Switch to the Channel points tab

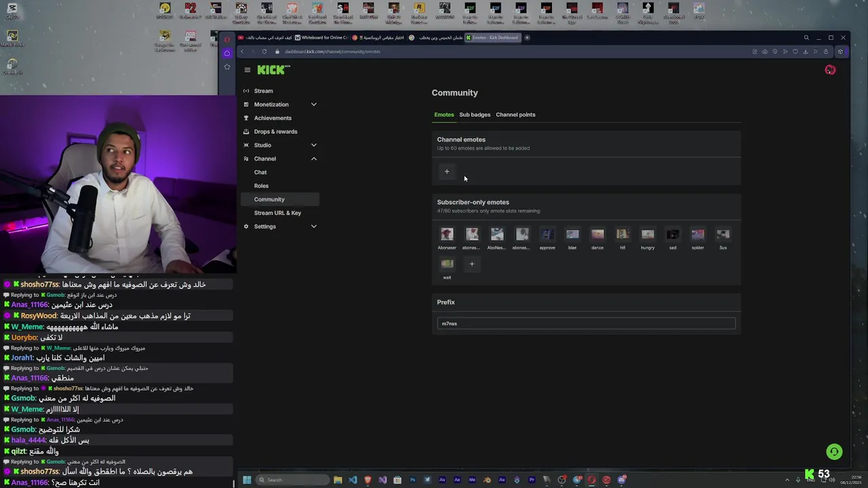click(x=515, y=115)
